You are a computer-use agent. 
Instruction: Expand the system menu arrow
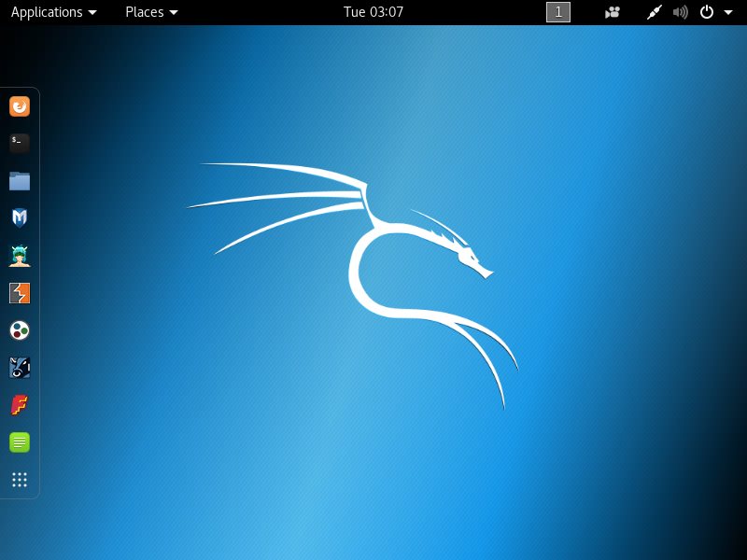(x=728, y=12)
